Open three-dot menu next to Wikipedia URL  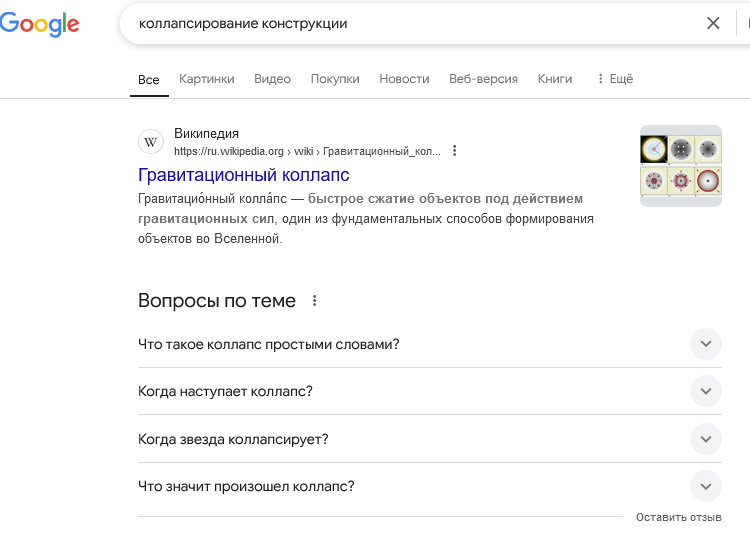click(454, 151)
